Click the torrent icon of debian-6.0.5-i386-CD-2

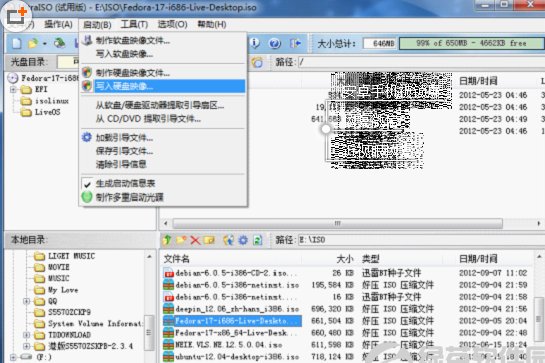click(169, 273)
